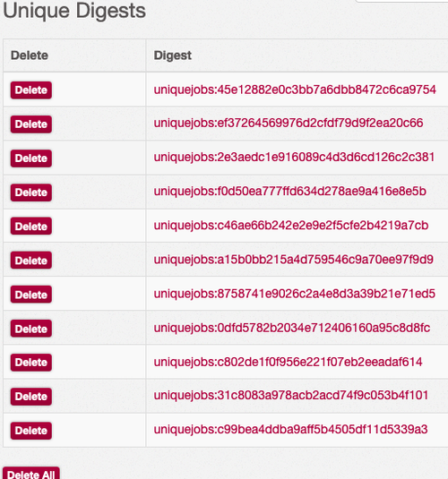This screenshot has height=479, width=448.
Task: Open digest link starting with uniquejobs:a15b0bb2
Action: tap(294, 260)
